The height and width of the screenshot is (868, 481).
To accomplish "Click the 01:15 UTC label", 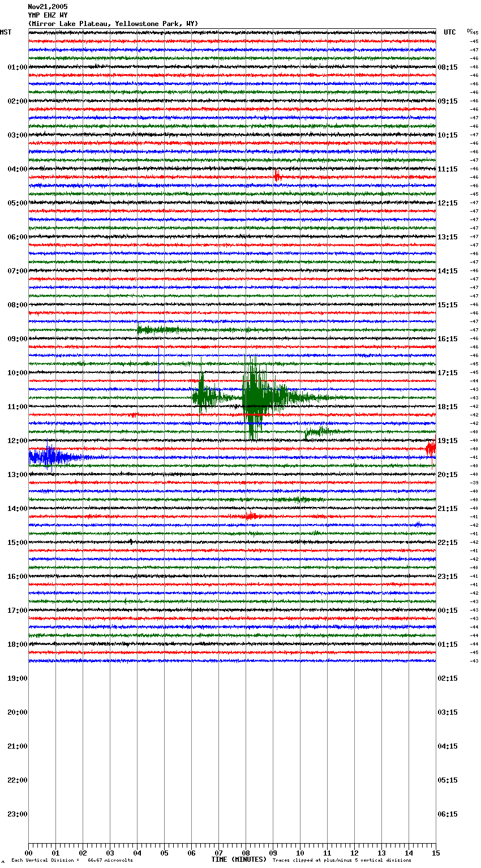I will click(x=448, y=644).
